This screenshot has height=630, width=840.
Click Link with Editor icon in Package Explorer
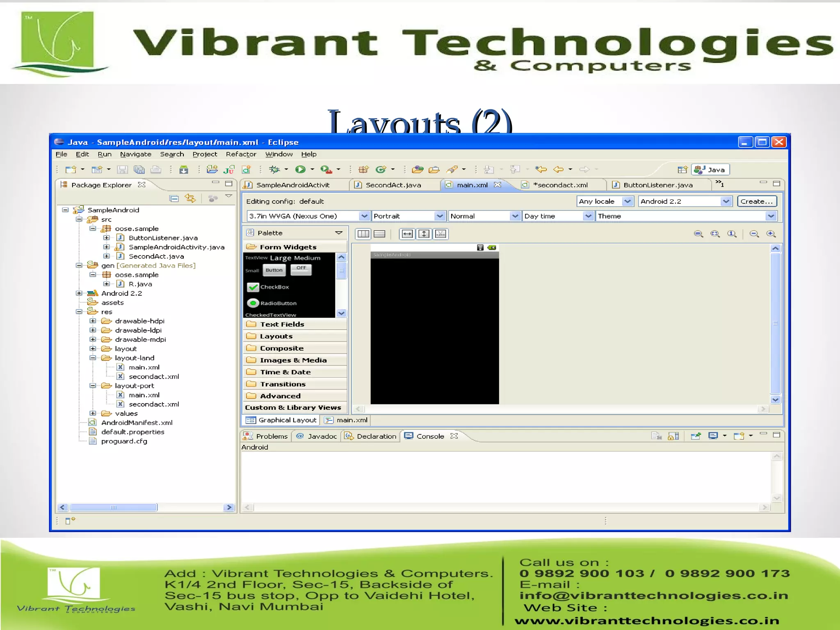[x=190, y=199]
